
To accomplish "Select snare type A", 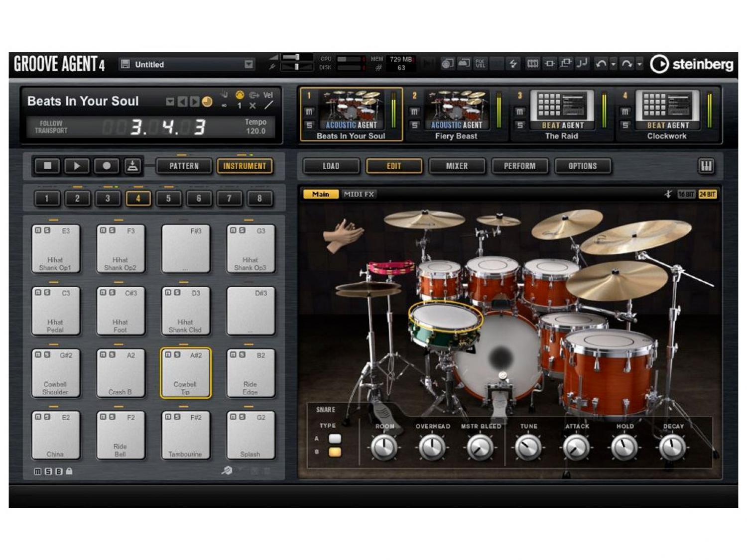I will point(335,439).
